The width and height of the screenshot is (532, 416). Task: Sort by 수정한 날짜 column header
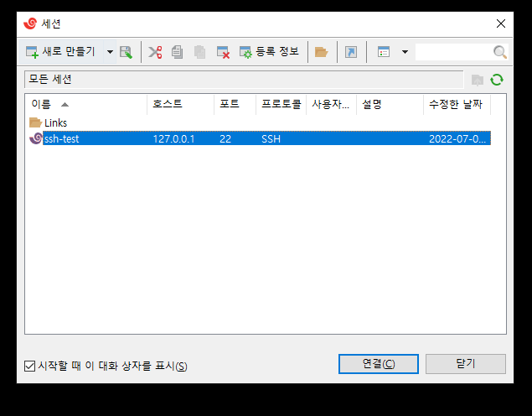coord(457,104)
